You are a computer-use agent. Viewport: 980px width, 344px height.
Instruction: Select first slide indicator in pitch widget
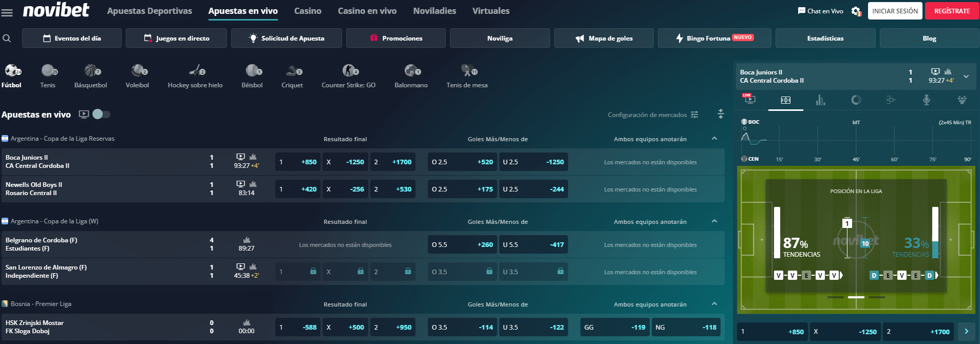[836, 297]
